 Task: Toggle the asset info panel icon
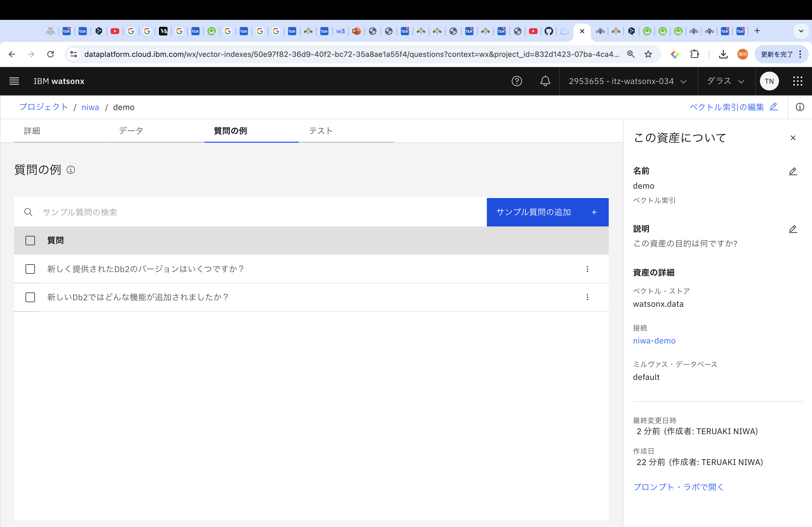tap(800, 107)
